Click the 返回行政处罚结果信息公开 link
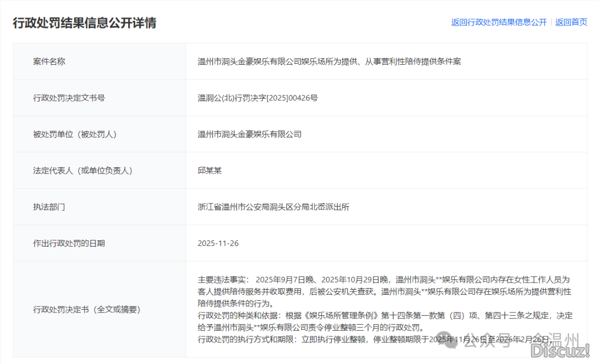This screenshot has height=364, width=599. click(499, 22)
